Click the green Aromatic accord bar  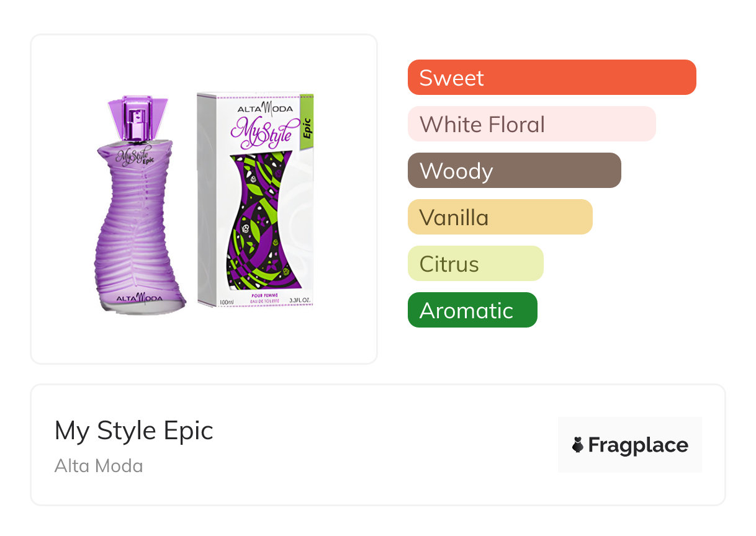click(x=472, y=310)
